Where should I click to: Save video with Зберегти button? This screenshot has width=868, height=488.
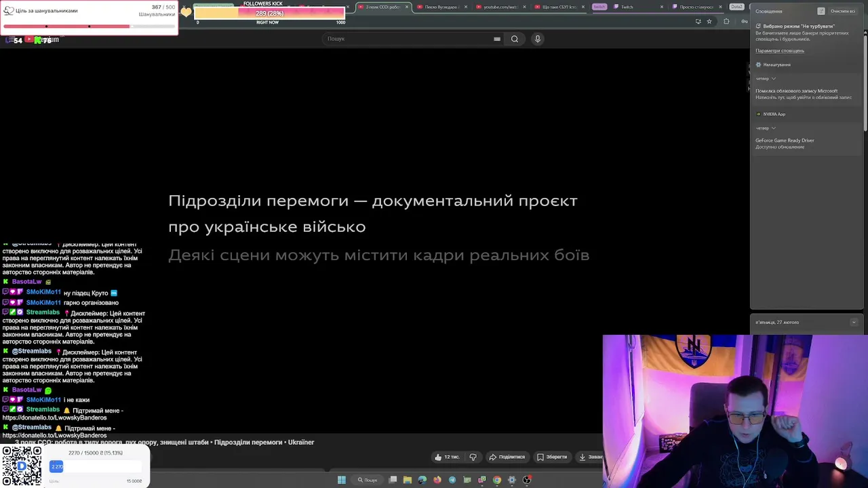click(551, 457)
